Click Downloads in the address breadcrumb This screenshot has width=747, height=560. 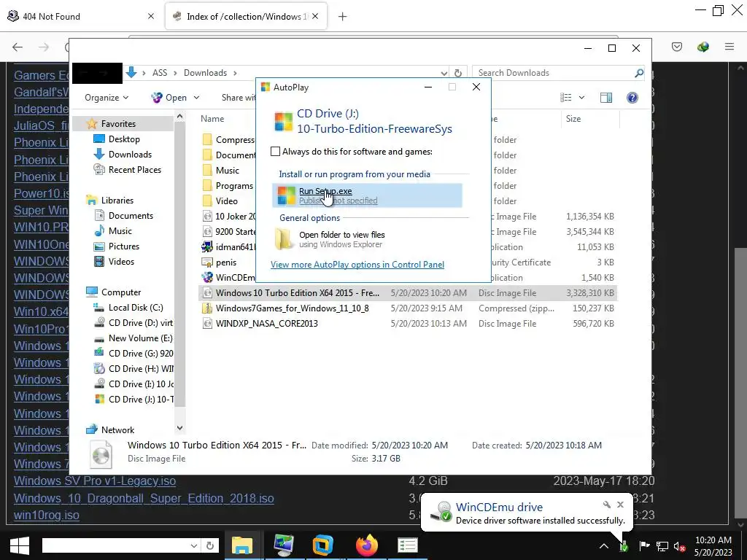pyautogui.click(x=205, y=73)
